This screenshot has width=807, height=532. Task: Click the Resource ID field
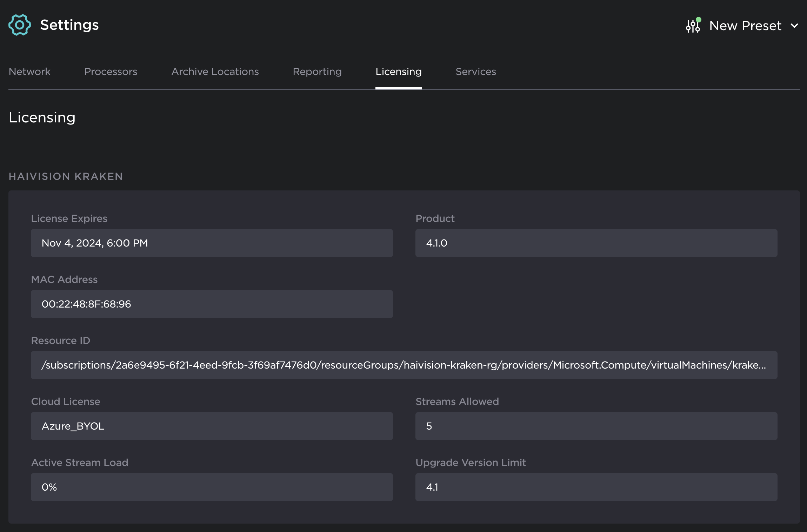404,365
